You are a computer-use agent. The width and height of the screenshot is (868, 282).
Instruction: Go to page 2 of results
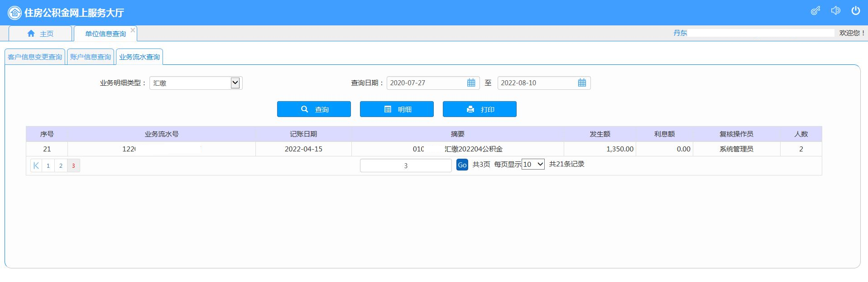point(61,165)
